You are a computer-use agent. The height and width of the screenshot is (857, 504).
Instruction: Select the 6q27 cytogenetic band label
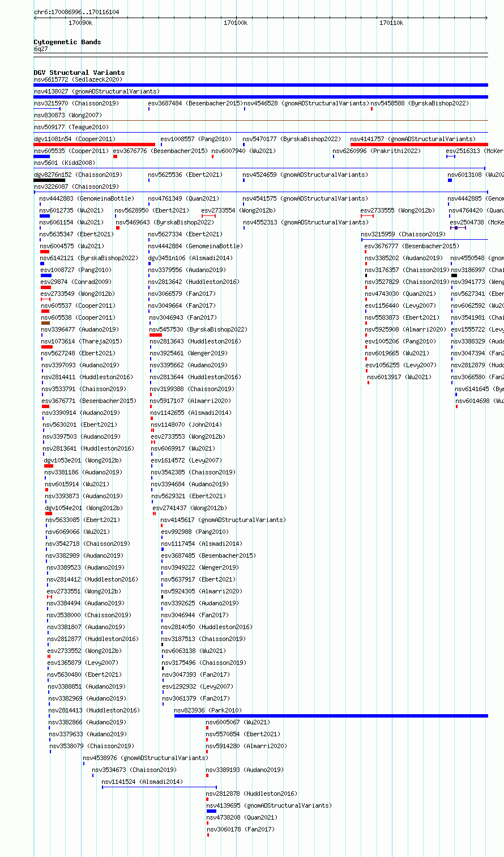tap(41, 49)
